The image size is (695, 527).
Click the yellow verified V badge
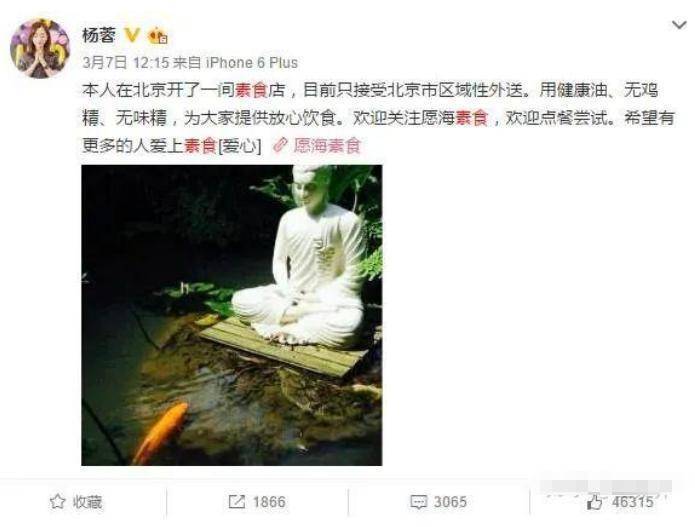coord(132,35)
